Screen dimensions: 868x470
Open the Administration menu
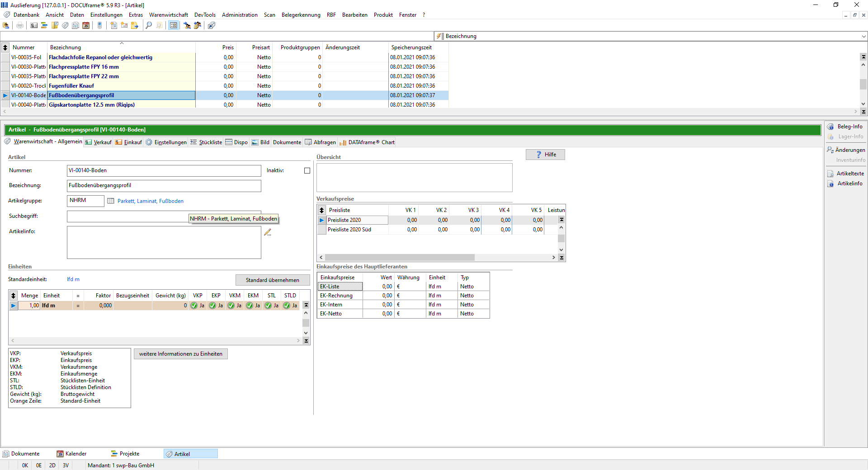coord(240,15)
